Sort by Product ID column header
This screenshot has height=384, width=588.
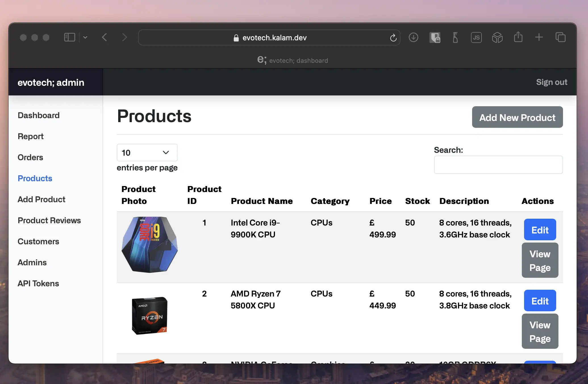pyautogui.click(x=204, y=195)
